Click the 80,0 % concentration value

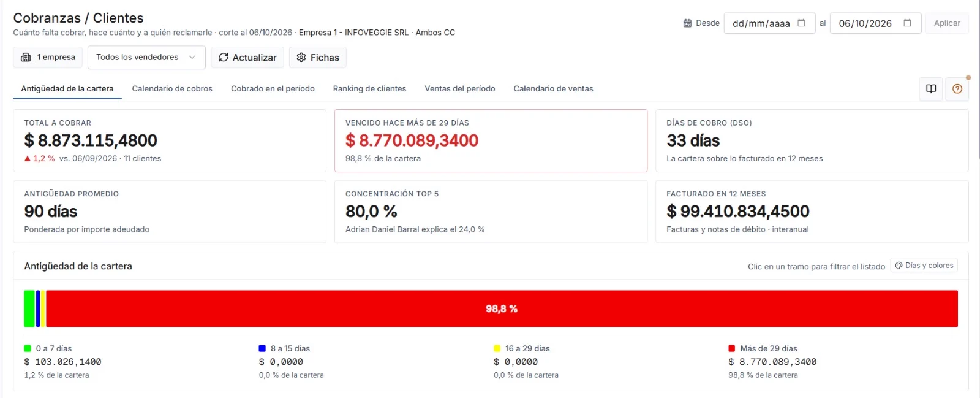point(371,212)
